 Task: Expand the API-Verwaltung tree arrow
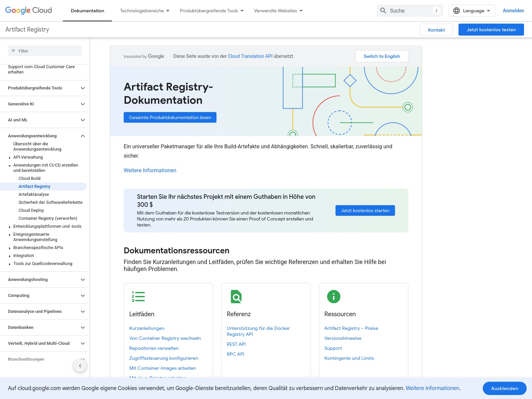[x=10, y=158]
